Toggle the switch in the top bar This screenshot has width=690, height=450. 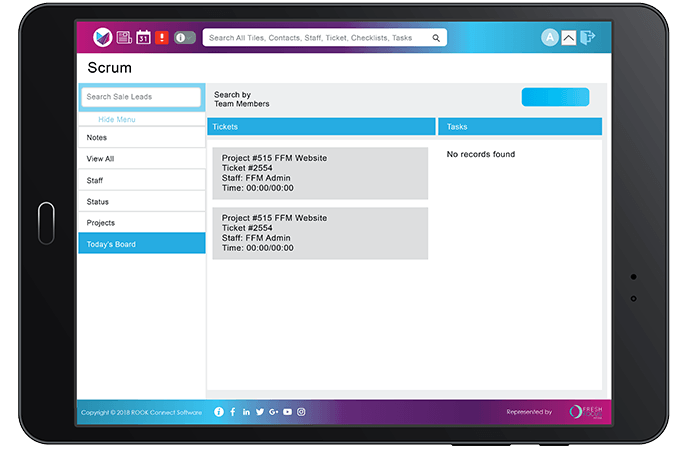pos(185,38)
